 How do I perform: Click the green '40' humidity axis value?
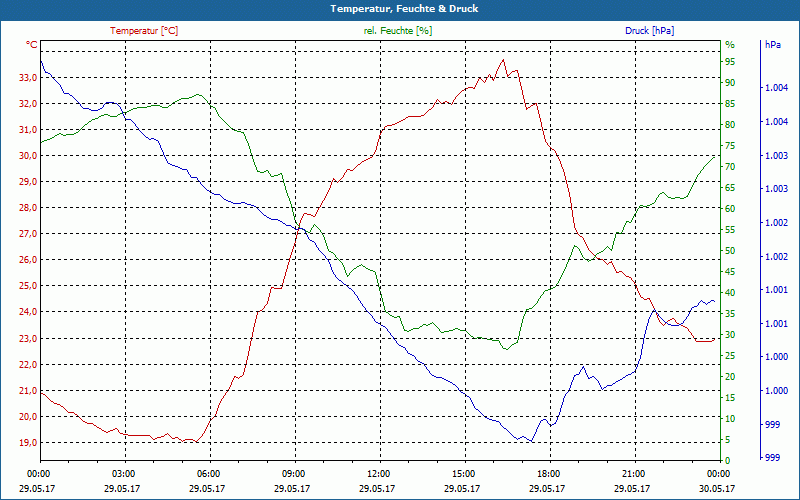coord(731,293)
